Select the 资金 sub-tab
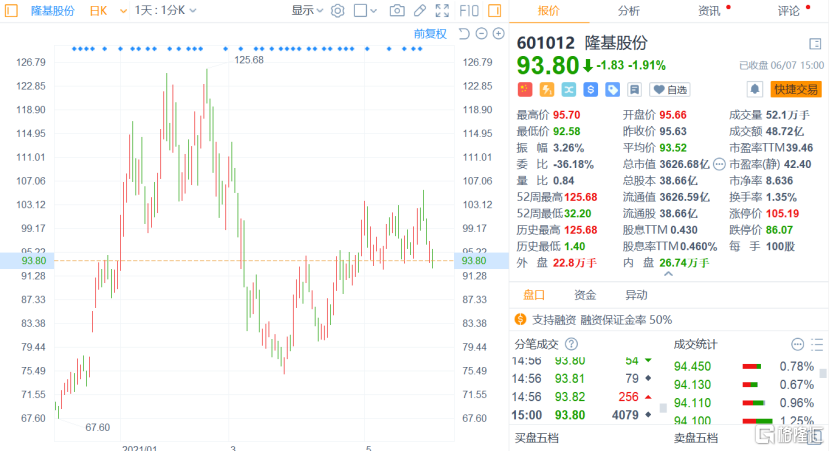 tap(585, 295)
